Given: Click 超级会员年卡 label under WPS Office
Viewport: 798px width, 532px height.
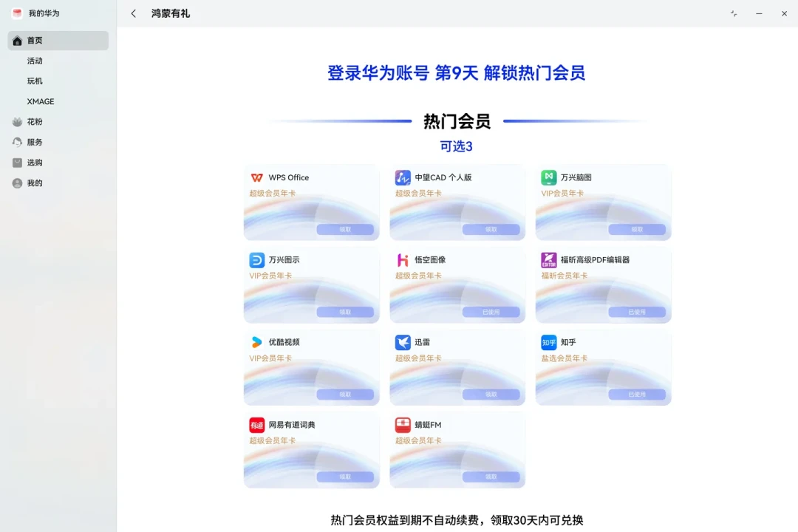Looking at the screenshot, I should click(272, 194).
